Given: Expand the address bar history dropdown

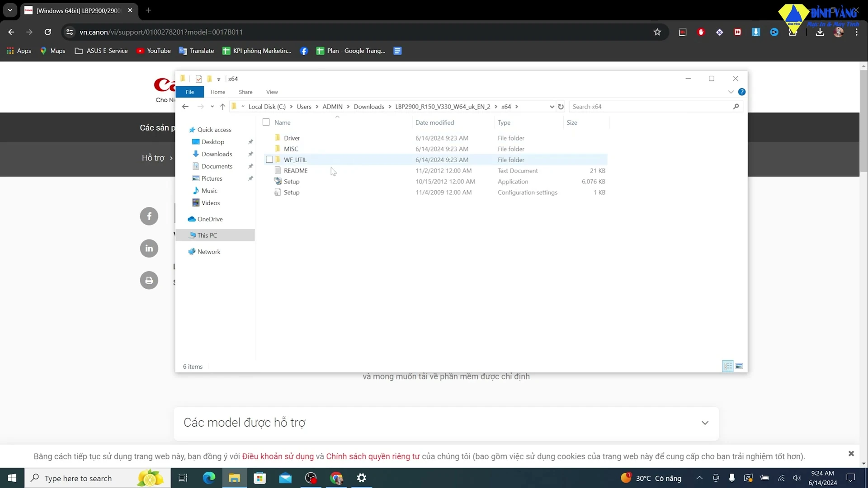Looking at the screenshot, I should click(552, 106).
